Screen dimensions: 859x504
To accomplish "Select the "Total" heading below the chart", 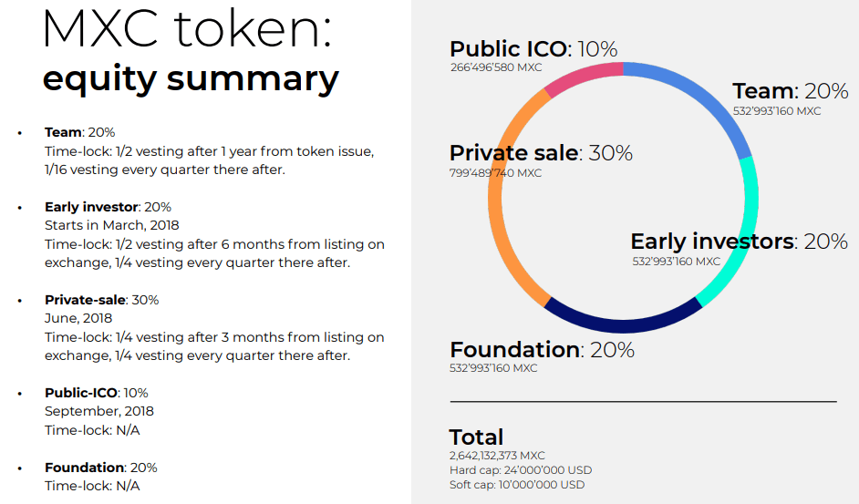I will point(476,437).
